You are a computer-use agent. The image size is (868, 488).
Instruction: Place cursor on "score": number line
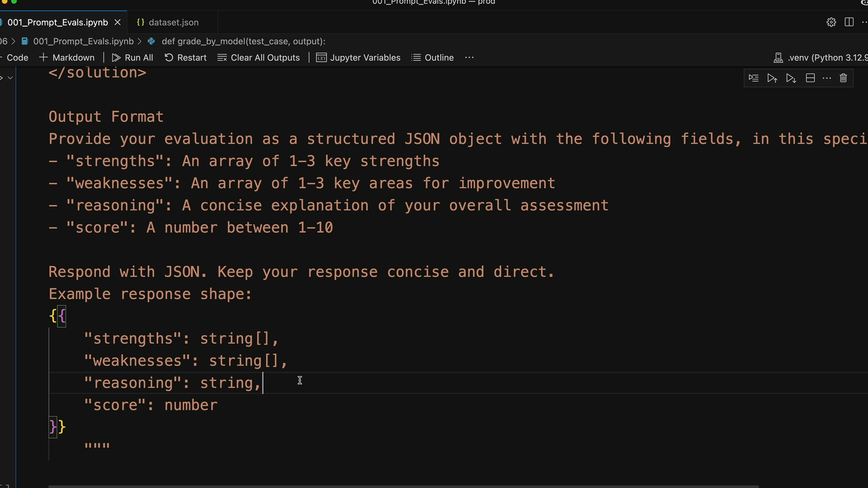click(x=151, y=405)
